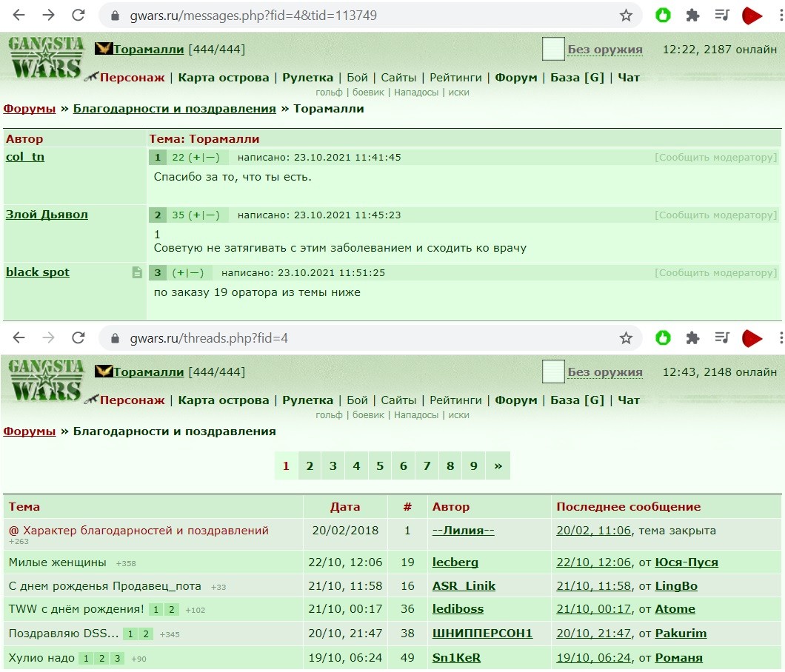Click red extension icon in bottom browser toolbar
This screenshot has height=672, width=785.
[752, 338]
